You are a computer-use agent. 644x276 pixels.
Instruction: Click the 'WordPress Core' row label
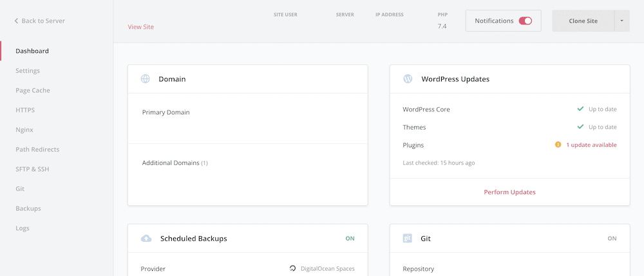426,110
